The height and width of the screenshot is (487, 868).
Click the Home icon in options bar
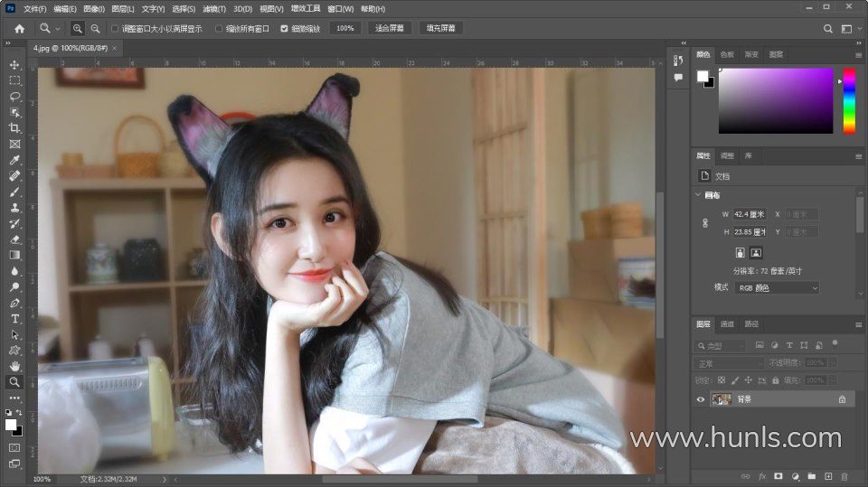(x=19, y=28)
